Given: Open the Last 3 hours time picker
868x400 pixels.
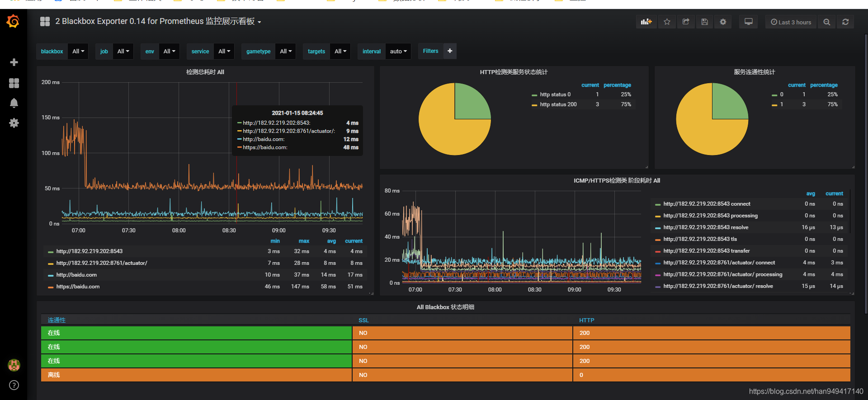Looking at the screenshot, I should coord(791,22).
